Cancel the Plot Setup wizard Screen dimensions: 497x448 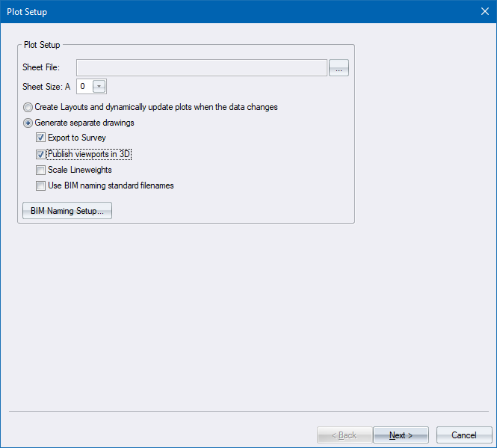click(x=464, y=435)
